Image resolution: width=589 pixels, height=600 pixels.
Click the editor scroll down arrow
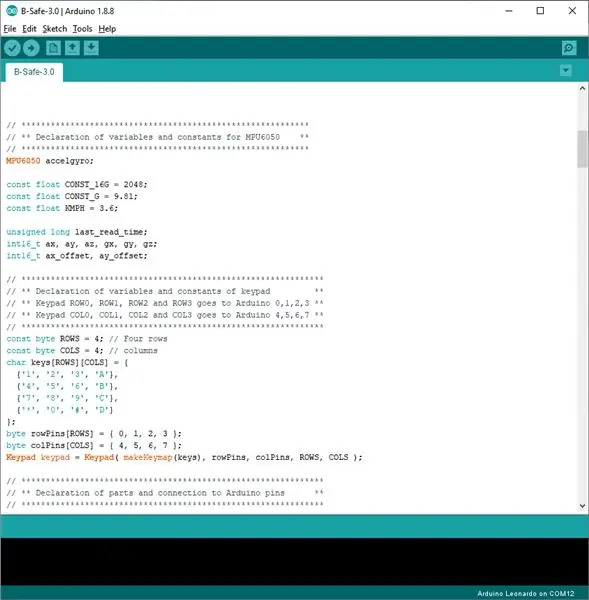[582, 506]
